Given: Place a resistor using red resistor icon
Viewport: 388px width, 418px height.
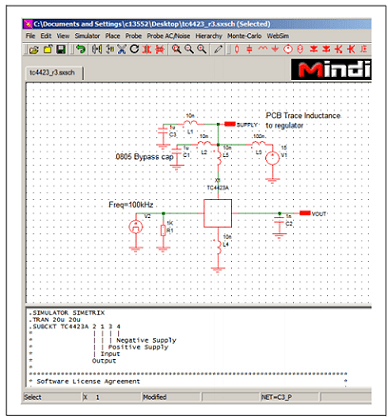Looking at the screenshot, I should click(237, 49).
